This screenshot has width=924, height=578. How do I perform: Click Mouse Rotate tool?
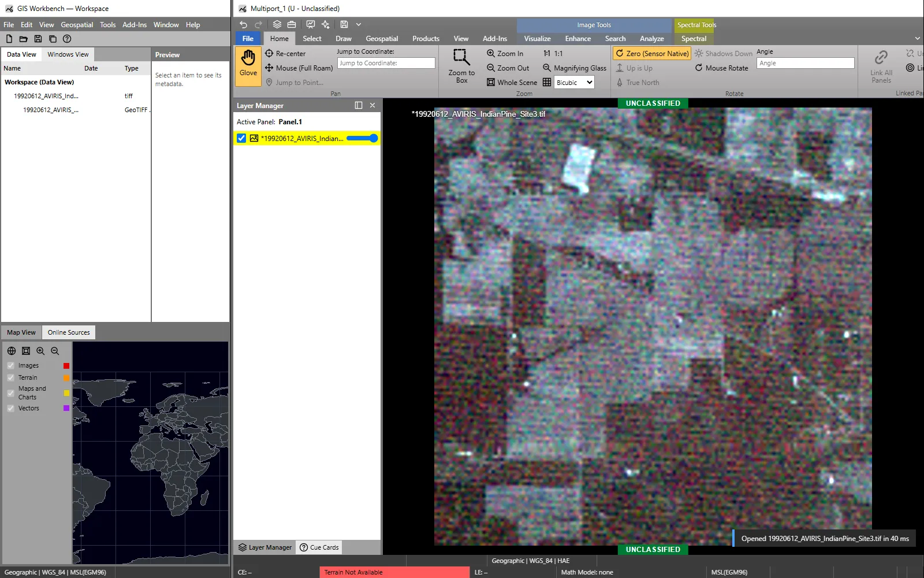click(x=721, y=68)
